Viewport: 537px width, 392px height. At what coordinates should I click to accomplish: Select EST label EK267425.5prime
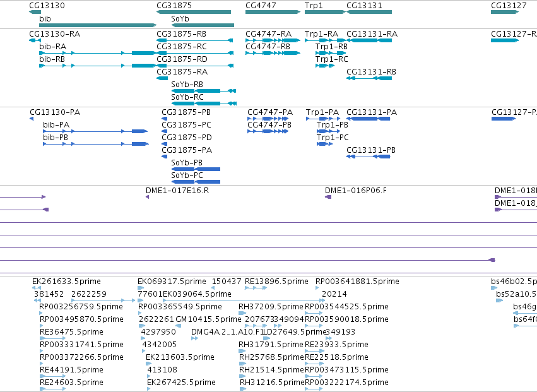(182, 383)
